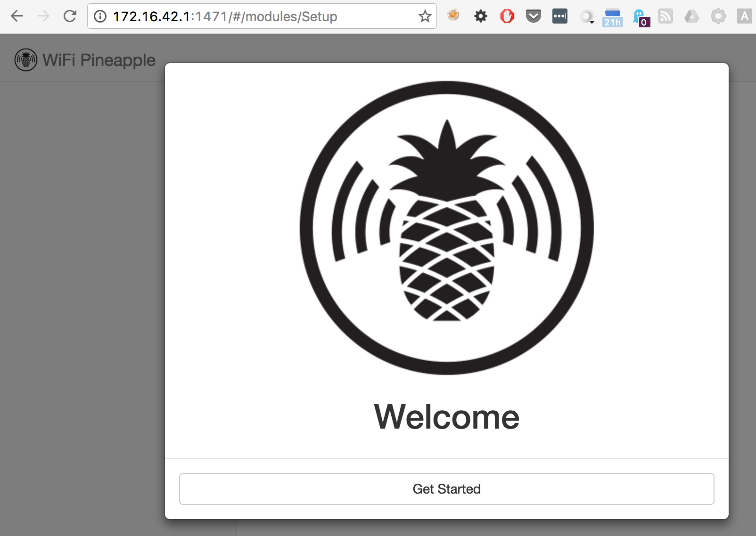Click the WiFi Pineapple header logo icon
The image size is (756, 536).
[x=26, y=60]
